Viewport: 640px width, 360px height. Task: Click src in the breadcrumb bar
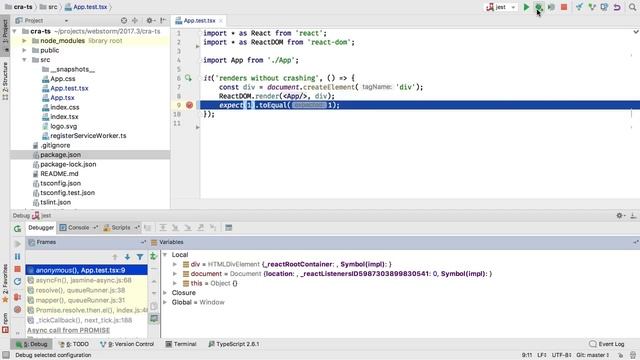click(x=49, y=7)
